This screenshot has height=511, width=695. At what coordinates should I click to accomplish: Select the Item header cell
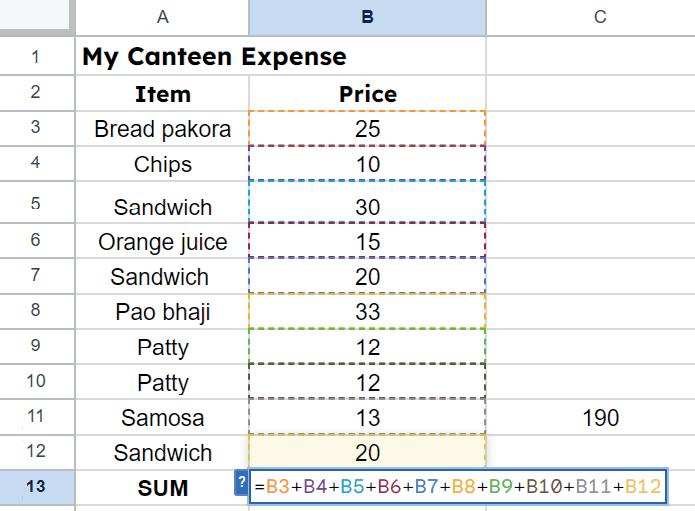coord(162,94)
